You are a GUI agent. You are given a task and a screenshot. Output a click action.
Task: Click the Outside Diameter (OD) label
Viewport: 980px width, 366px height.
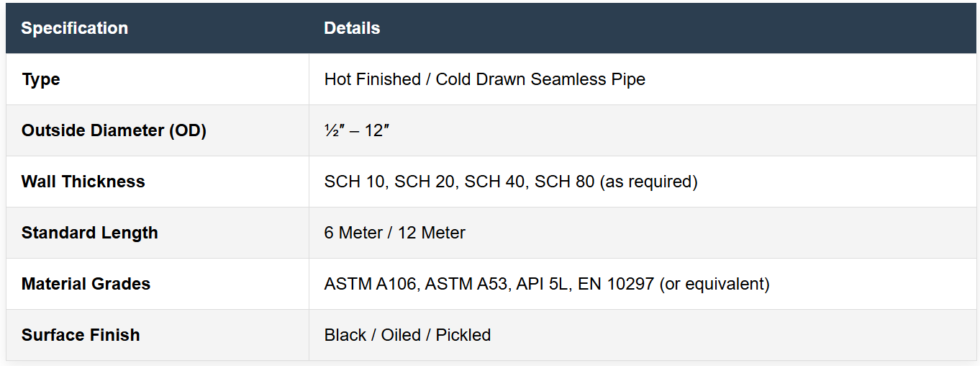point(114,130)
